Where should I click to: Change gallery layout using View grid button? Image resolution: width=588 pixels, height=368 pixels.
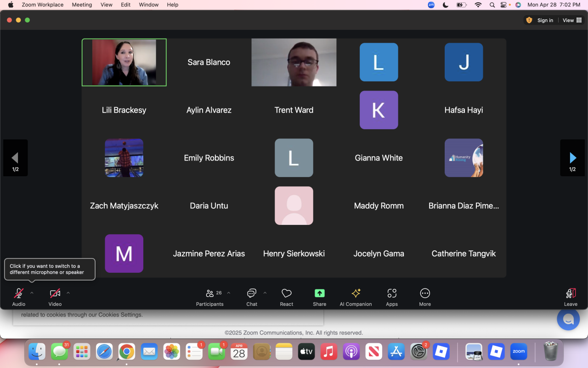click(x=572, y=20)
